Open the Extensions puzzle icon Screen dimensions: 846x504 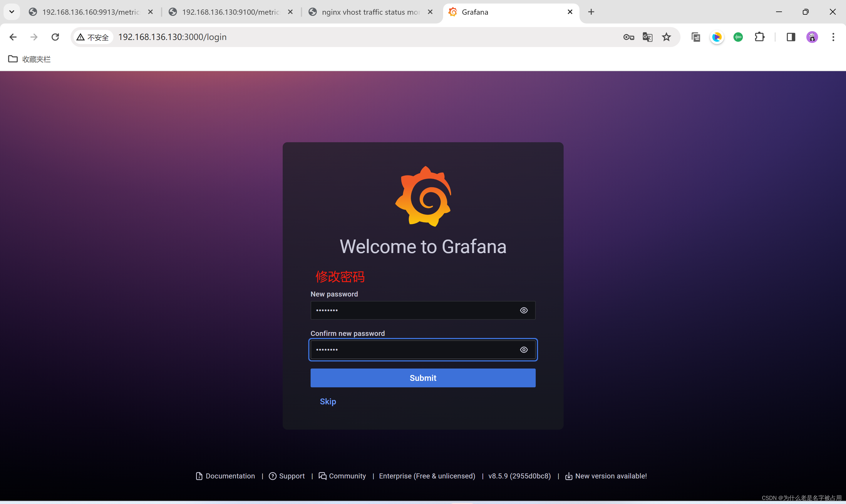coord(759,37)
